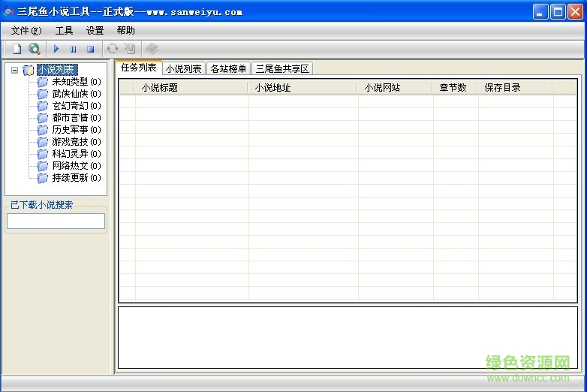Switch to the 各站榜单 tab

tap(228, 68)
